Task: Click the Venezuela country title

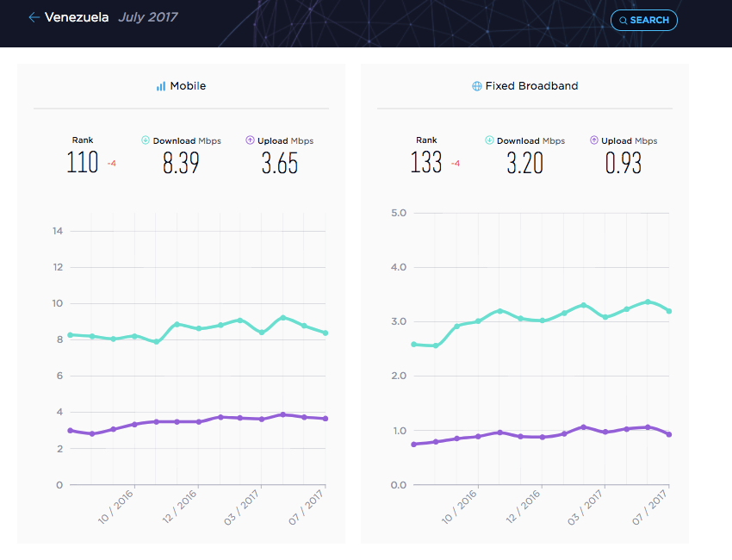Action: (x=77, y=17)
